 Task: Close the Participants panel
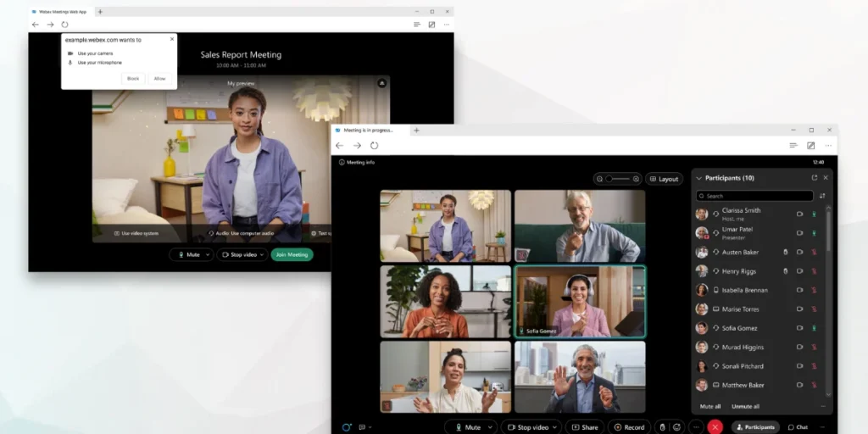[x=826, y=178]
